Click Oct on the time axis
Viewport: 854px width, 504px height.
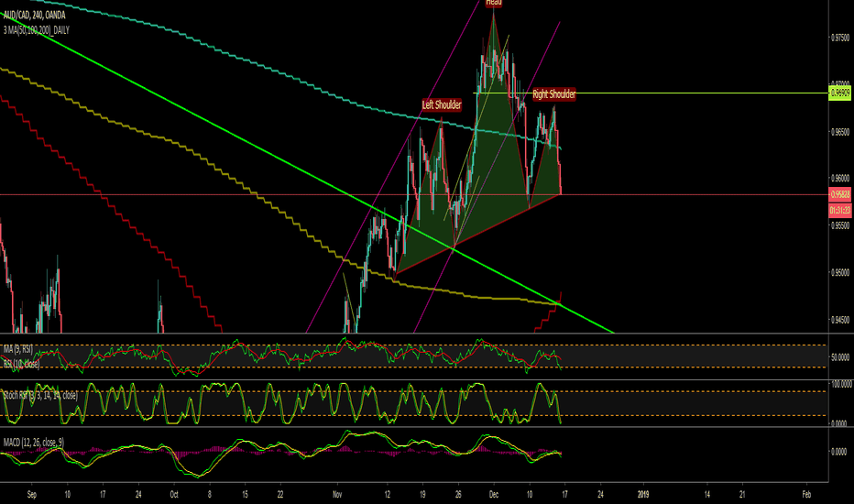pos(174,495)
